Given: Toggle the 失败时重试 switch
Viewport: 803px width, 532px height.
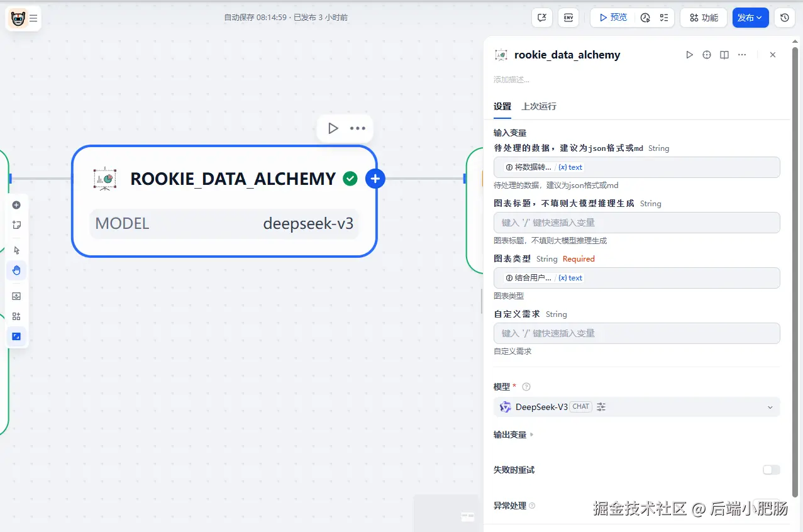Looking at the screenshot, I should click(x=771, y=470).
